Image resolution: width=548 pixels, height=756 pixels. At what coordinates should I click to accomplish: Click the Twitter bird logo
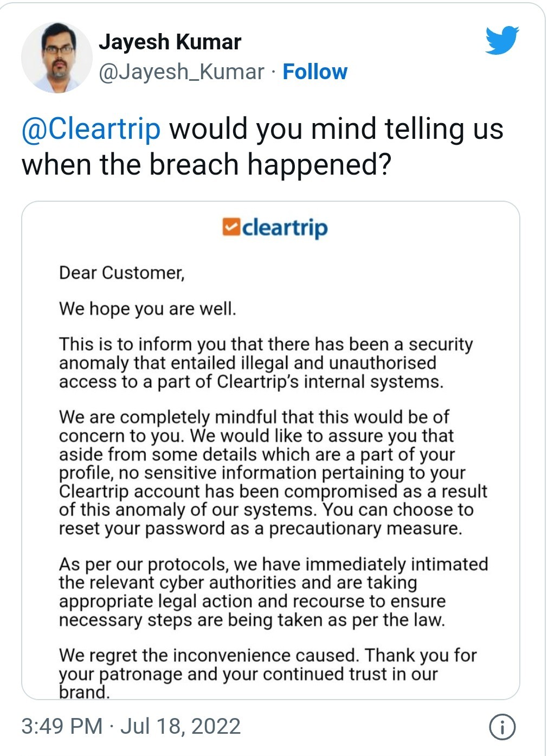pyautogui.click(x=501, y=40)
